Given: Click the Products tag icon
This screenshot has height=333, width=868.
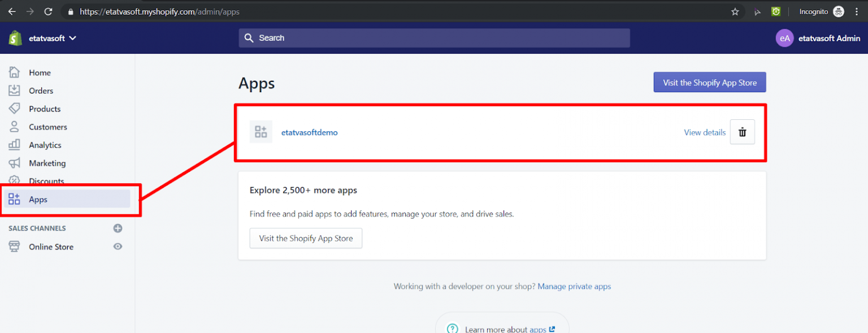Looking at the screenshot, I should pyautogui.click(x=15, y=109).
